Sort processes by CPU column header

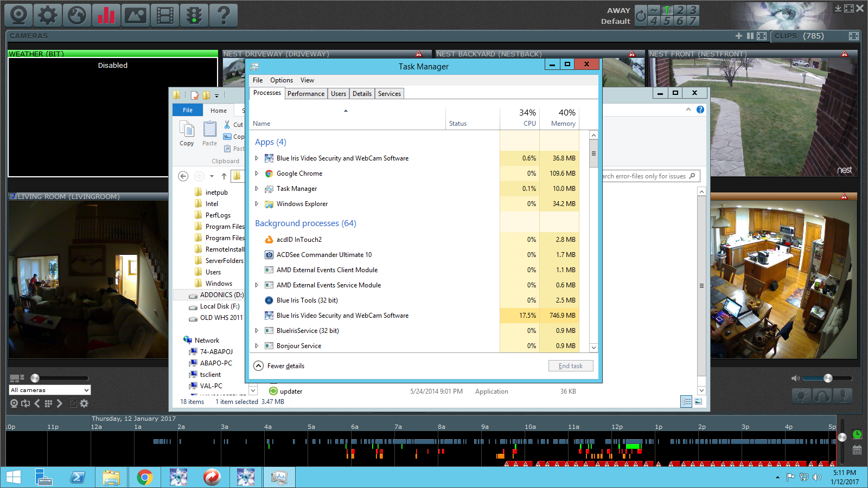point(520,118)
